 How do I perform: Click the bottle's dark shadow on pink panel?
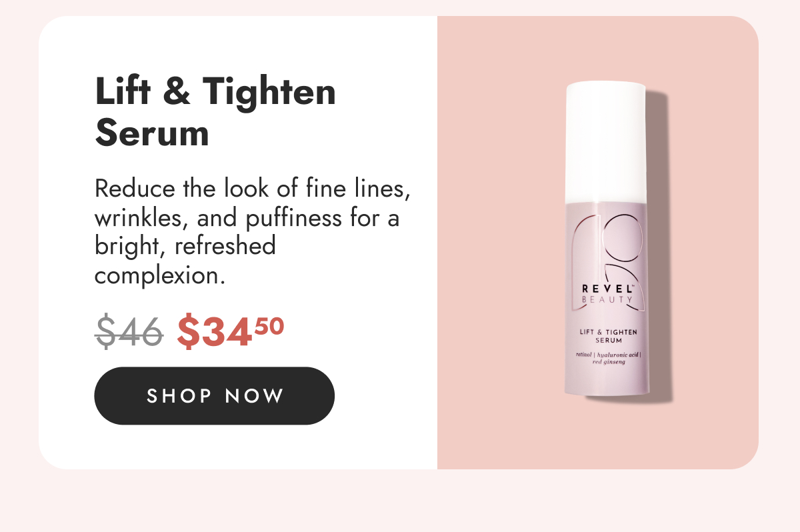(x=659, y=247)
